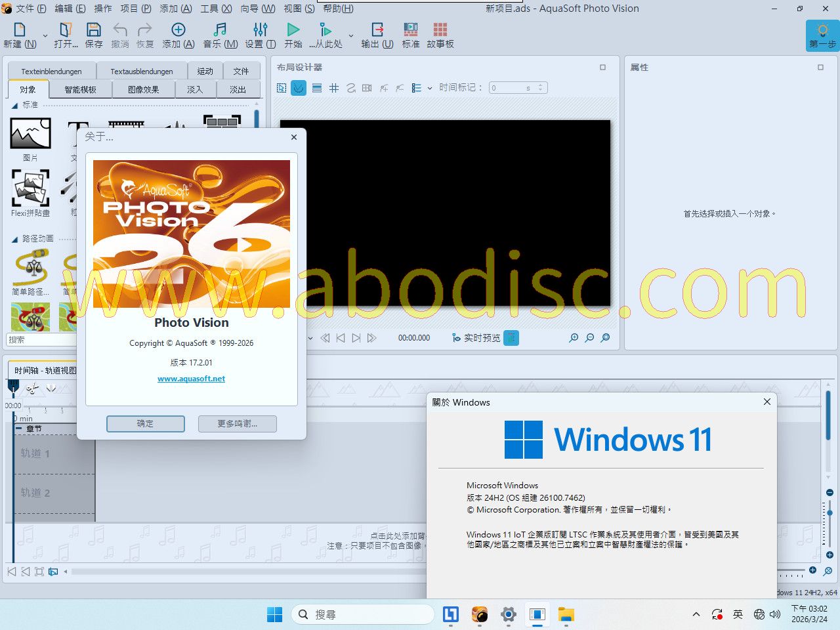
Task: Open the www.aquasoft.net link
Action: pos(191,379)
